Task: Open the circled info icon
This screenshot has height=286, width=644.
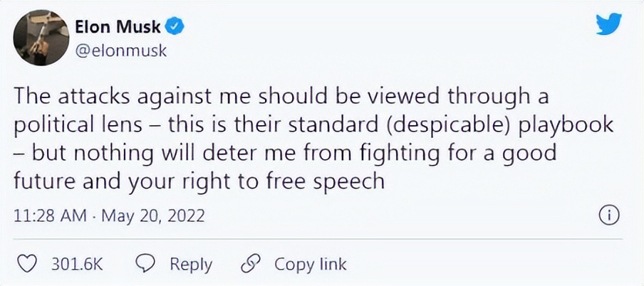Action: [609, 216]
